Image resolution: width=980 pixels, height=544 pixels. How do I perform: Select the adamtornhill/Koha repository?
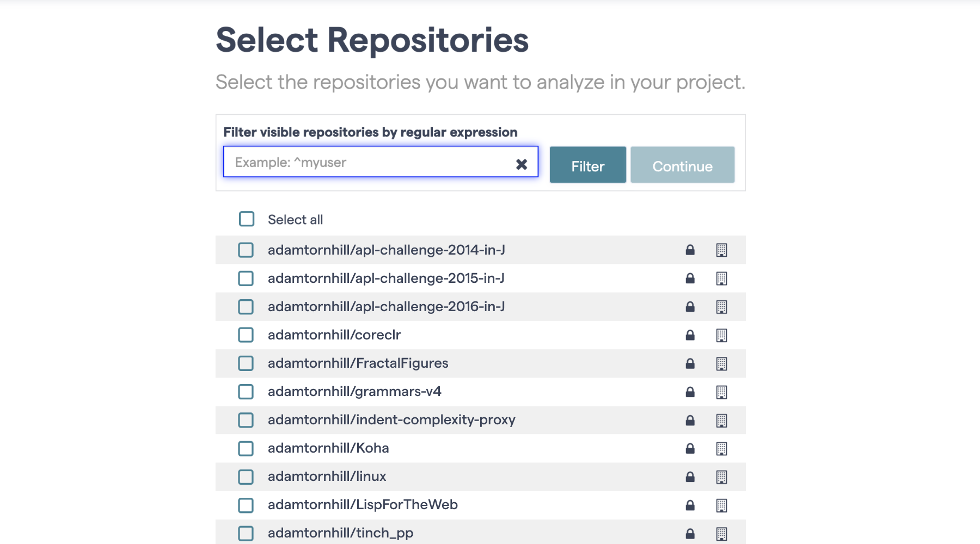(246, 448)
